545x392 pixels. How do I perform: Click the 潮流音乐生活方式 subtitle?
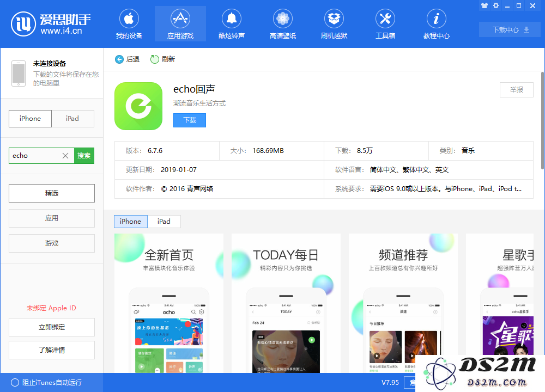[x=199, y=103]
